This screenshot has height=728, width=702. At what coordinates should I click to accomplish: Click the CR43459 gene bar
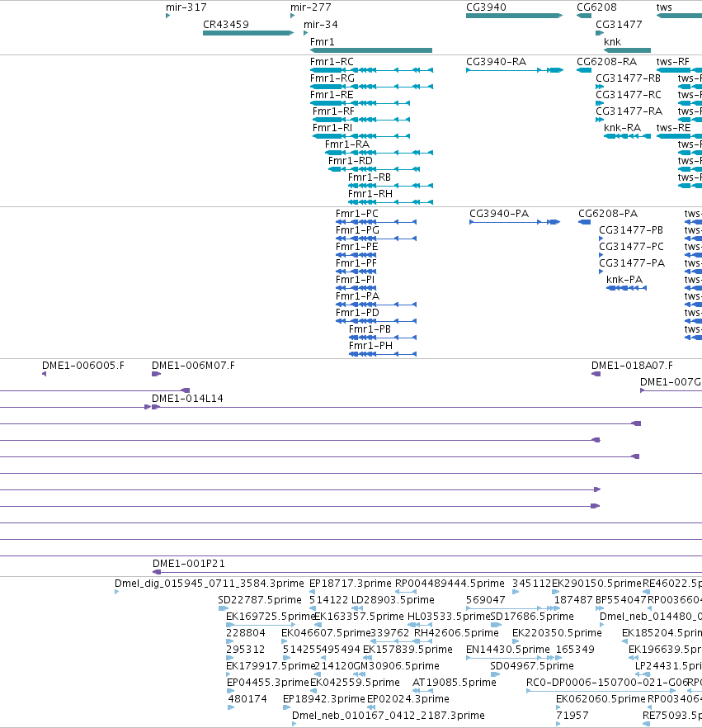248,33
